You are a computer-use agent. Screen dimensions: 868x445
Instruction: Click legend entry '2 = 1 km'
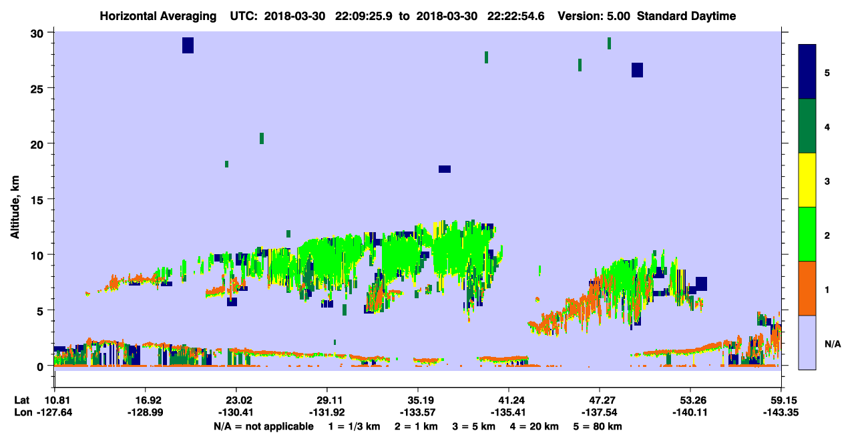416,426
